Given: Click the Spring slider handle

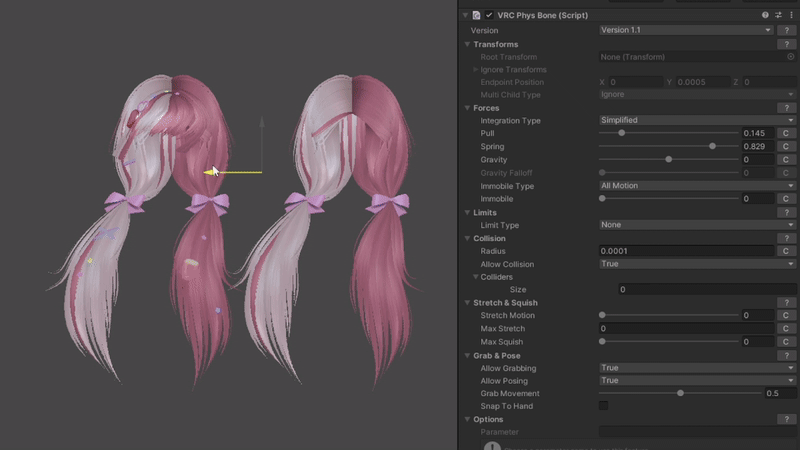Looking at the screenshot, I should click(712, 146).
